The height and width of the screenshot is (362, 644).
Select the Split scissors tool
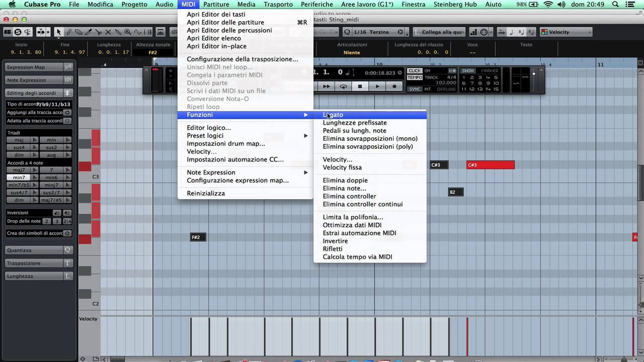(x=98, y=32)
